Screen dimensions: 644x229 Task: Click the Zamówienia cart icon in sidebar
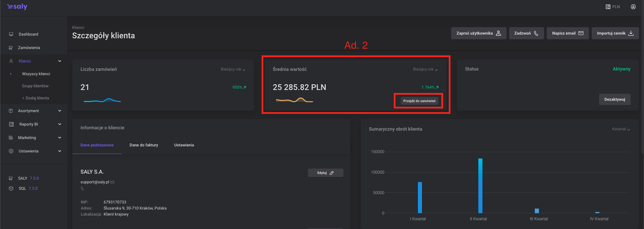coord(11,48)
